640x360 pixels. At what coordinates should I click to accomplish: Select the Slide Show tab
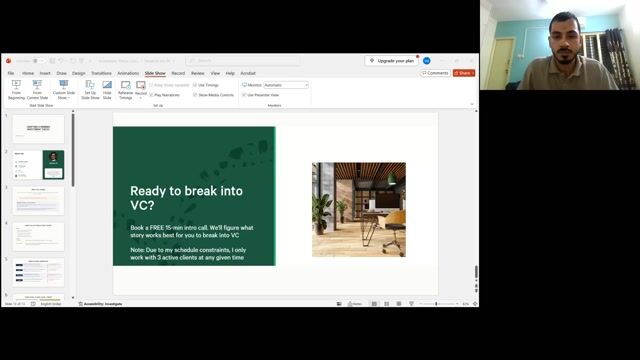click(x=155, y=73)
